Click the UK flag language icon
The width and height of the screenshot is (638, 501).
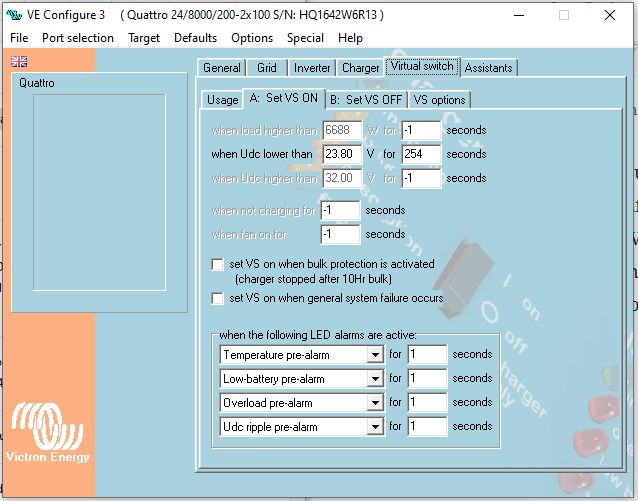click(19, 62)
